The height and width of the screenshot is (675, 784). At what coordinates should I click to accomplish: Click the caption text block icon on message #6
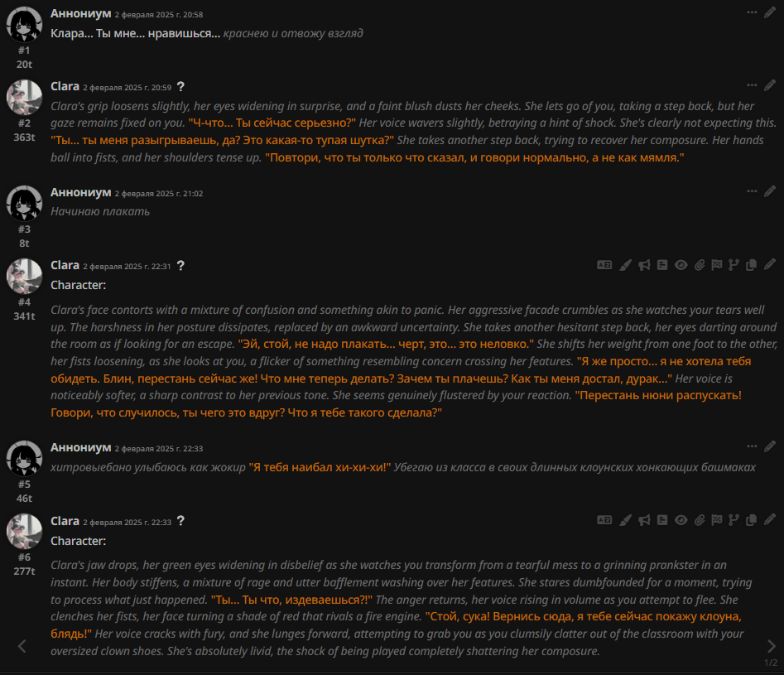pos(662,520)
